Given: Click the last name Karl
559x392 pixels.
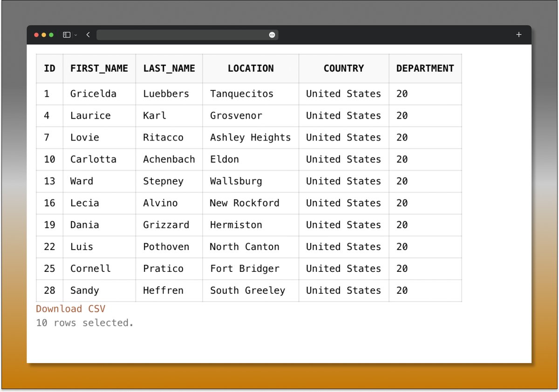Looking at the screenshot, I should [155, 115].
